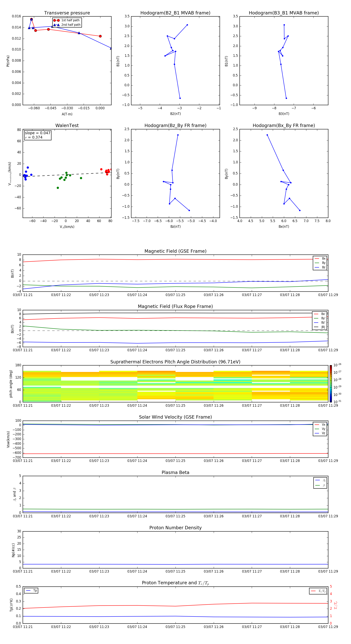Click the "slope = 0.047" annotation

[37, 133]
